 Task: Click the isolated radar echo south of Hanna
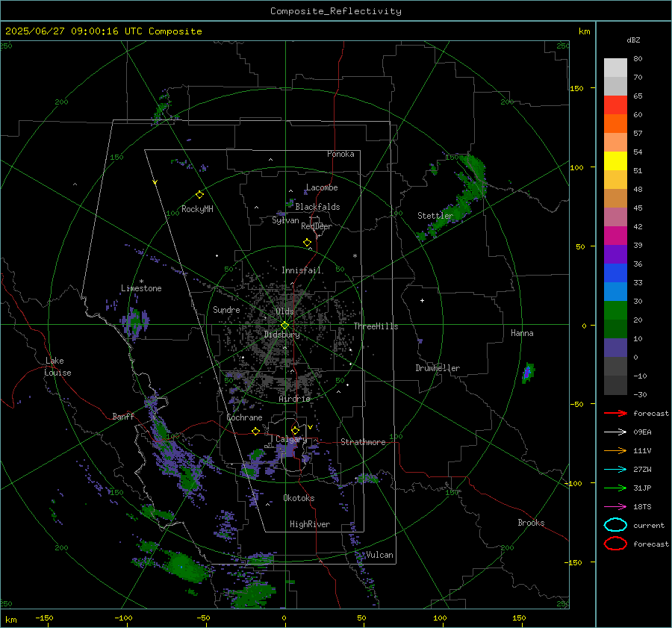(x=528, y=373)
